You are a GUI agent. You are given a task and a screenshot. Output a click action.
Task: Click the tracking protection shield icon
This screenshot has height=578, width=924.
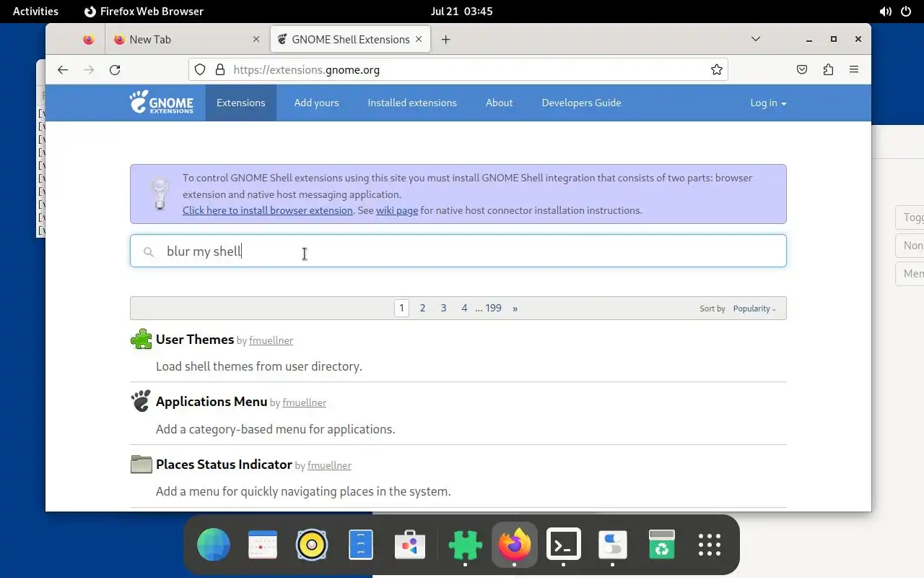[x=200, y=69]
